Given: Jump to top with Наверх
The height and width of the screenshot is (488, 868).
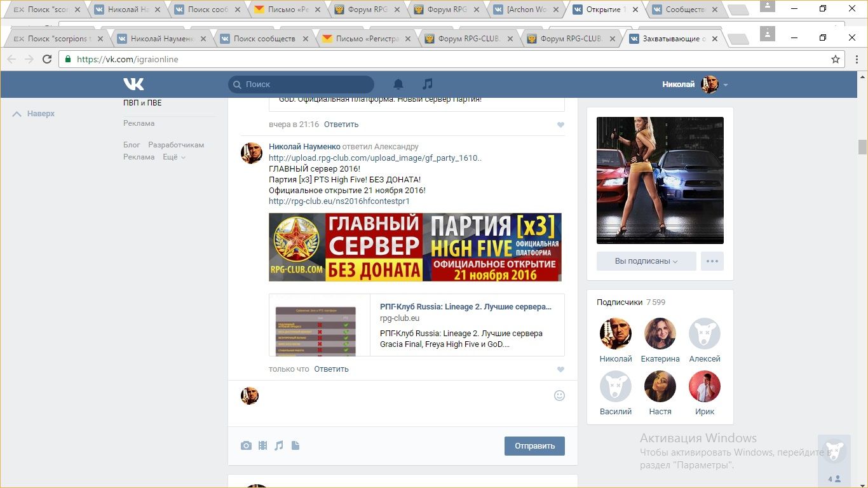Looking at the screenshot, I should pos(34,114).
